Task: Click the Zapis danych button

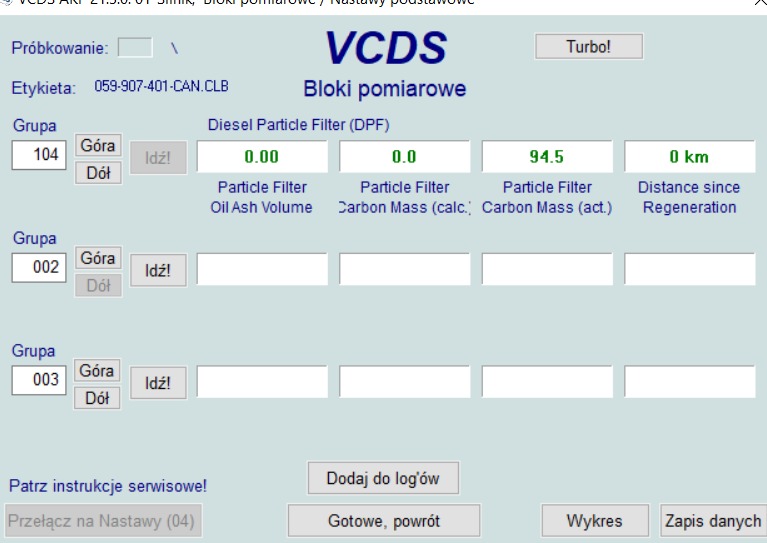Action: (x=713, y=521)
